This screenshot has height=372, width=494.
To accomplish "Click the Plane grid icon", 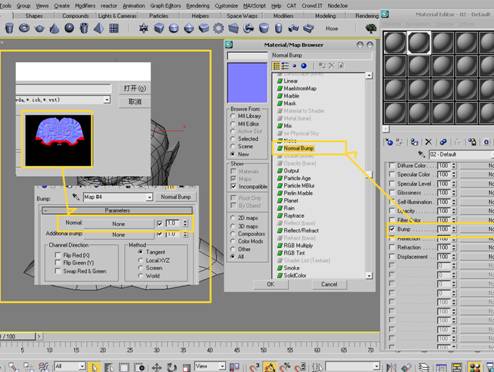I will [x=114, y=28].
